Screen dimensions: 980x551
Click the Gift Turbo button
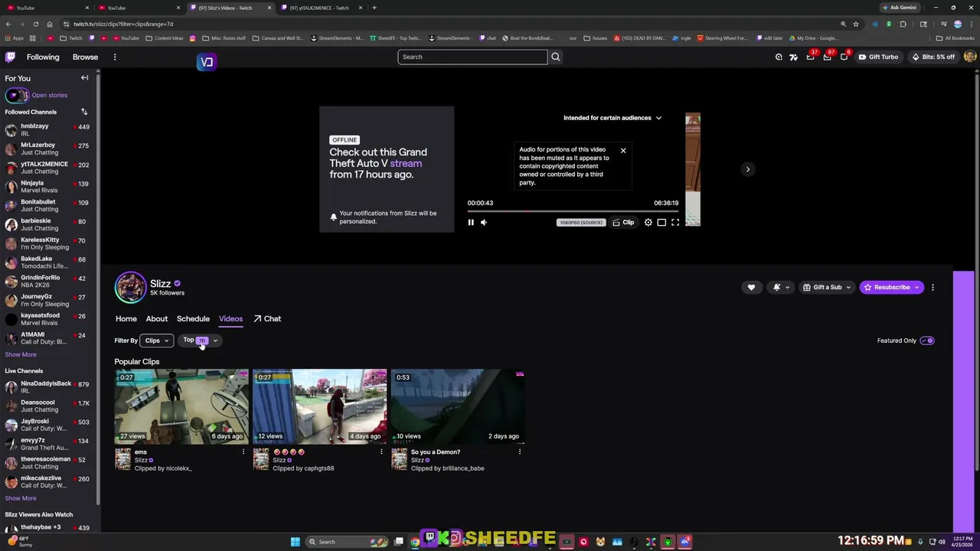coord(878,57)
